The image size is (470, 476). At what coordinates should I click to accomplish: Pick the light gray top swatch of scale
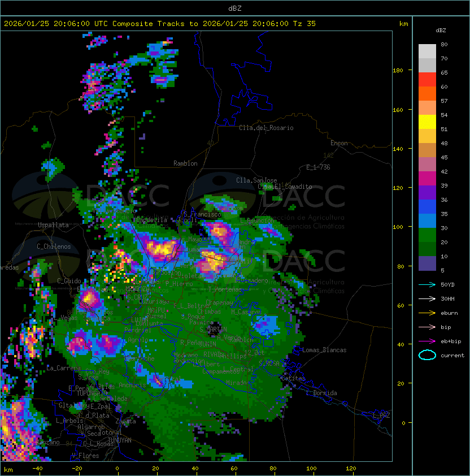(x=427, y=51)
